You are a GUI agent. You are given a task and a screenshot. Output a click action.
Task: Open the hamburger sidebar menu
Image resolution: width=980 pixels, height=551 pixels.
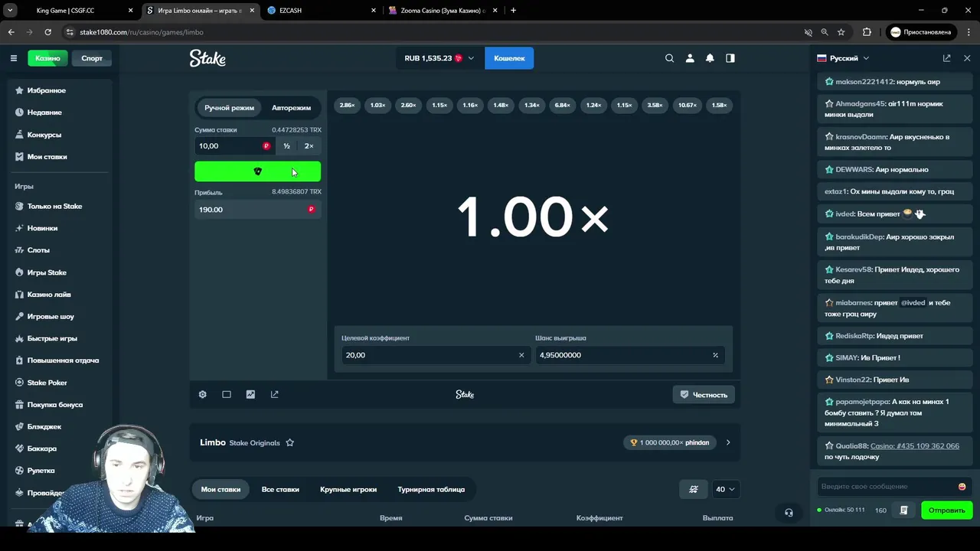click(x=13, y=58)
